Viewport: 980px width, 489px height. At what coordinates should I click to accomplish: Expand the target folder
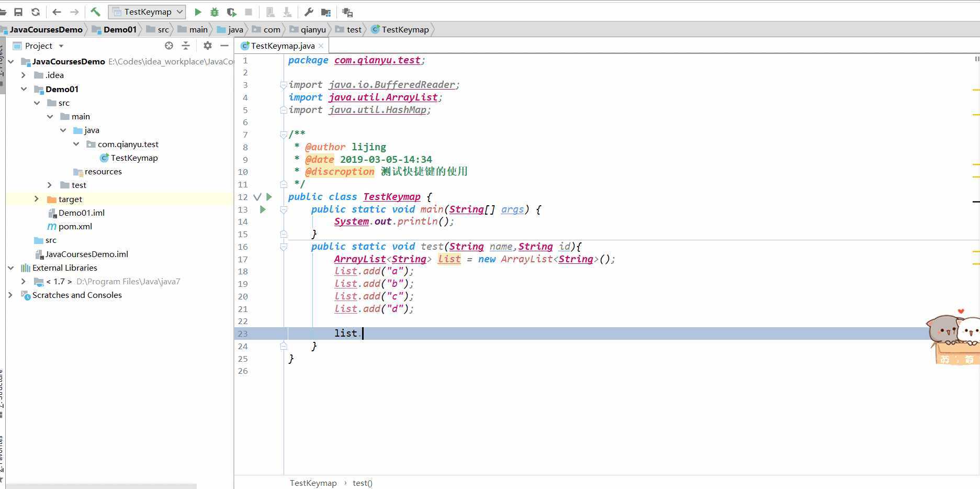(37, 199)
